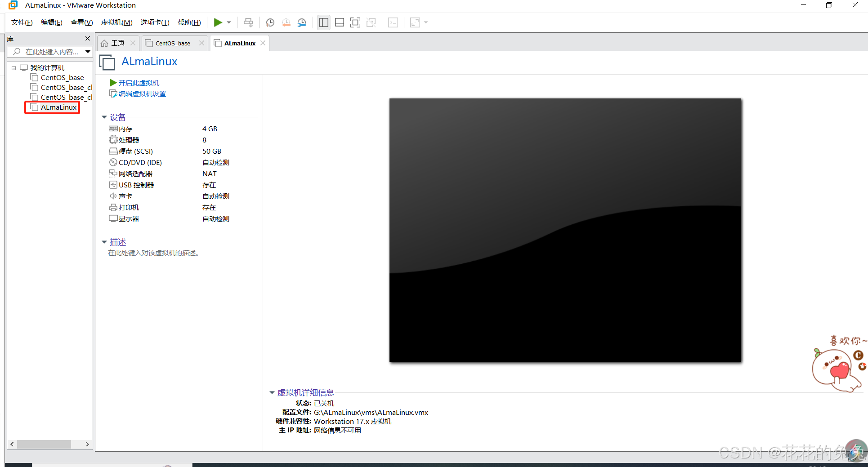Open the 虚拟机(M) menu
The height and width of the screenshot is (467, 868).
click(116, 22)
